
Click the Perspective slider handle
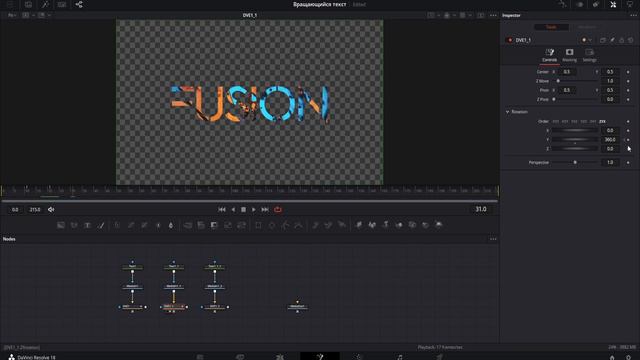575,162
